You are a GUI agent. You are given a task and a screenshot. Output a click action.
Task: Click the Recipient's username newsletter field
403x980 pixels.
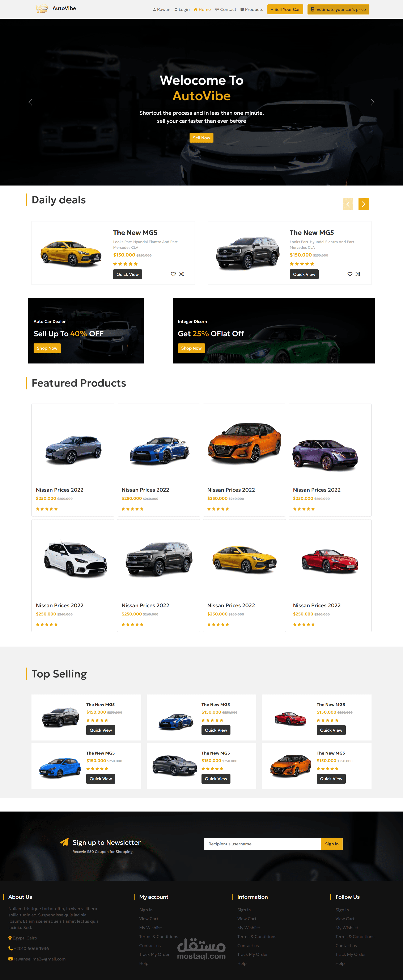[x=262, y=844]
